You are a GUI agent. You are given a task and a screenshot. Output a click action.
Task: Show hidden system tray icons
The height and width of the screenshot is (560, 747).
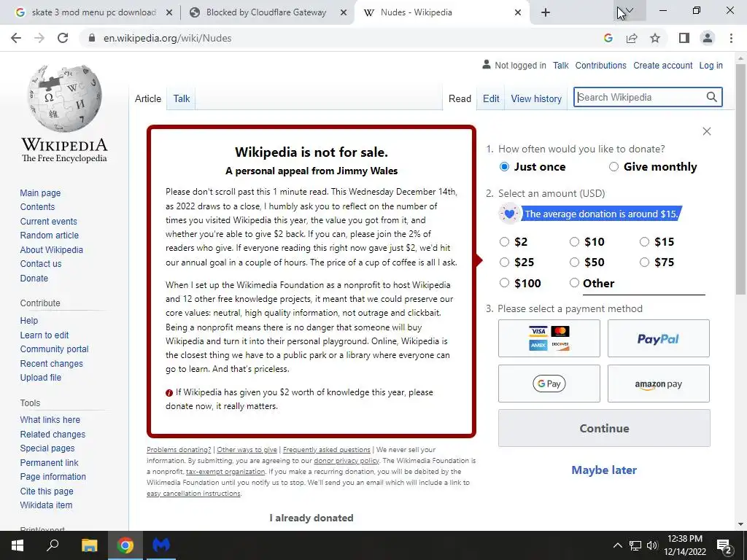coord(617,545)
